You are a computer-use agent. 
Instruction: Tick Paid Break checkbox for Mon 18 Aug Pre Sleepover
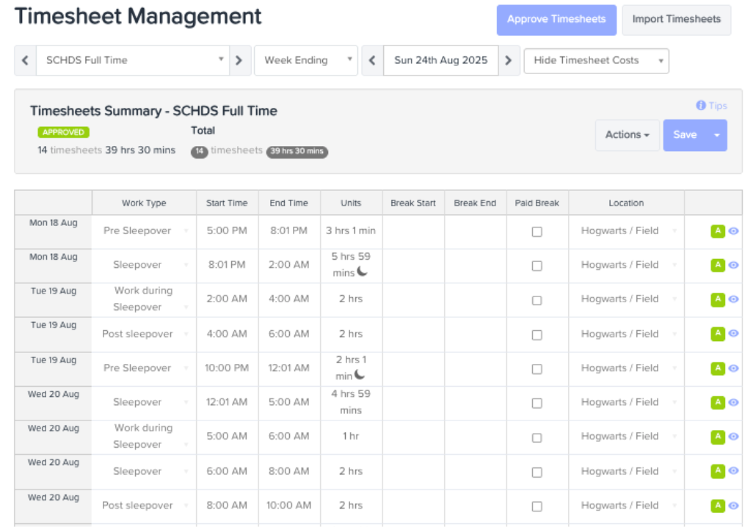(537, 232)
